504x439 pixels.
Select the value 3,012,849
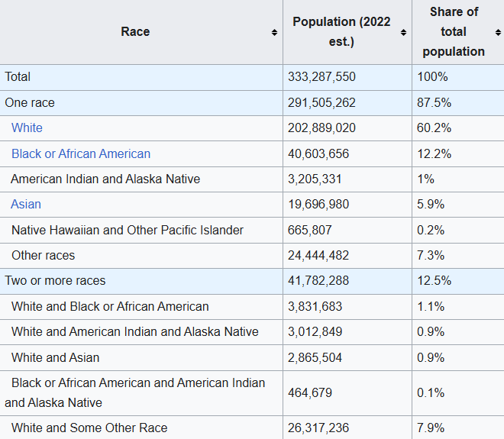[x=315, y=331]
